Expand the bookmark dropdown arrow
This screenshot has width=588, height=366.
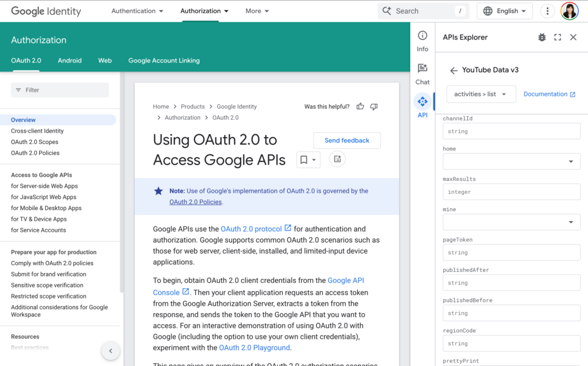[x=314, y=160]
